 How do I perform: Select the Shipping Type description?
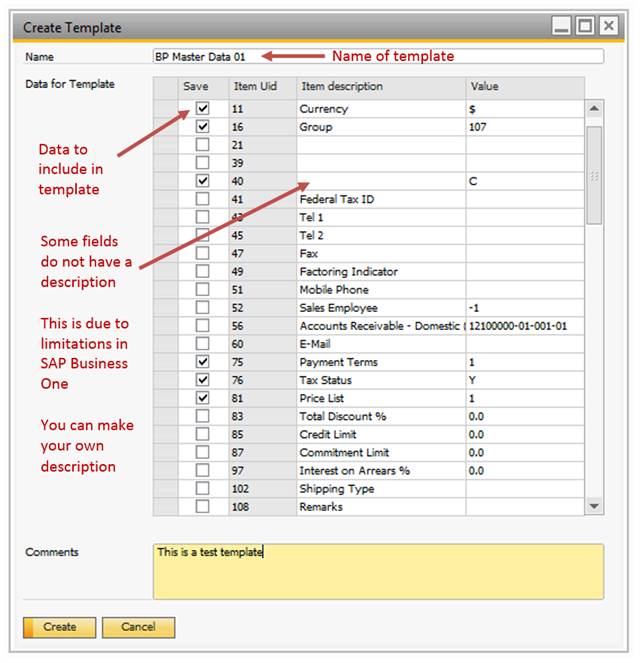coord(381,488)
